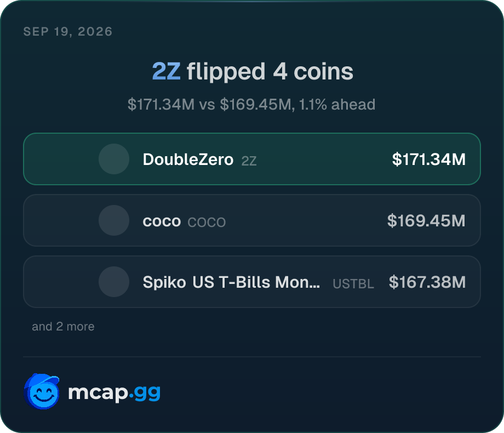Viewport: 504px width, 433px height.
Task: Click the COCO ticker label
Action: pyautogui.click(x=207, y=223)
